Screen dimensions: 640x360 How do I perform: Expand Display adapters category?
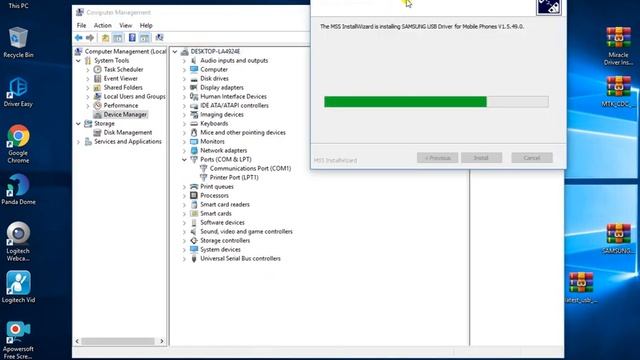click(x=184, y=88)
